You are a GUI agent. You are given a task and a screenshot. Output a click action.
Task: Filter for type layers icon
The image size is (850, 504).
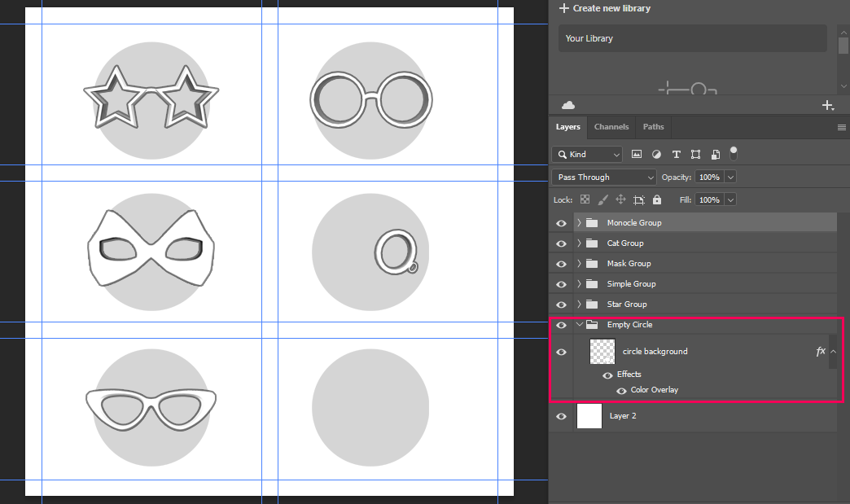click(676, 154)
